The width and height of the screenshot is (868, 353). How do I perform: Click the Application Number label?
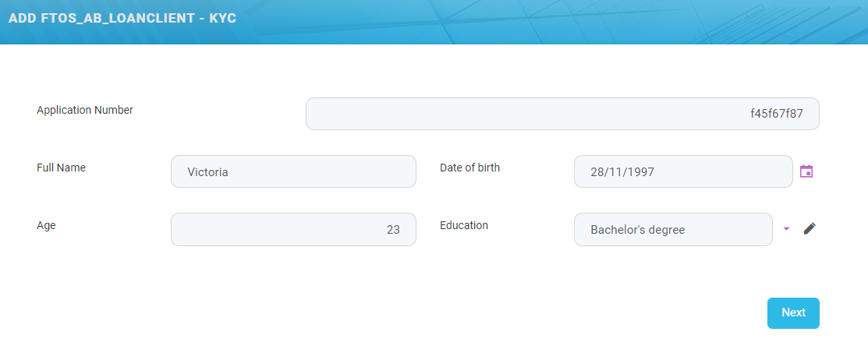[85, 110]
